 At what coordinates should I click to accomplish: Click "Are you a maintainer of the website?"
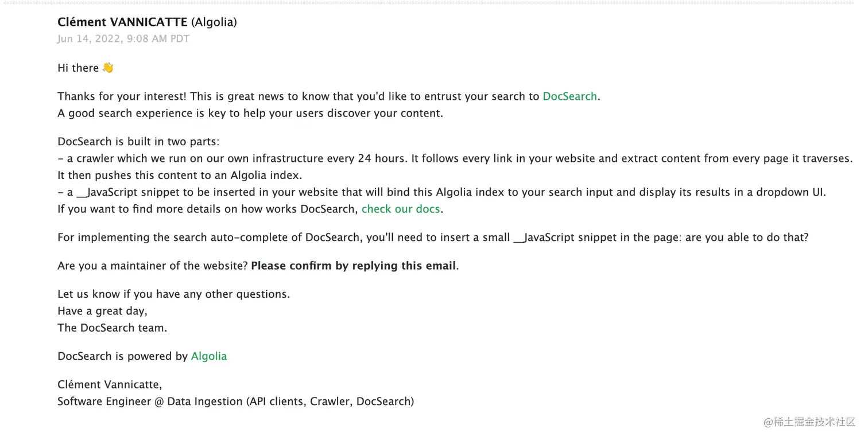coord(152,266)
